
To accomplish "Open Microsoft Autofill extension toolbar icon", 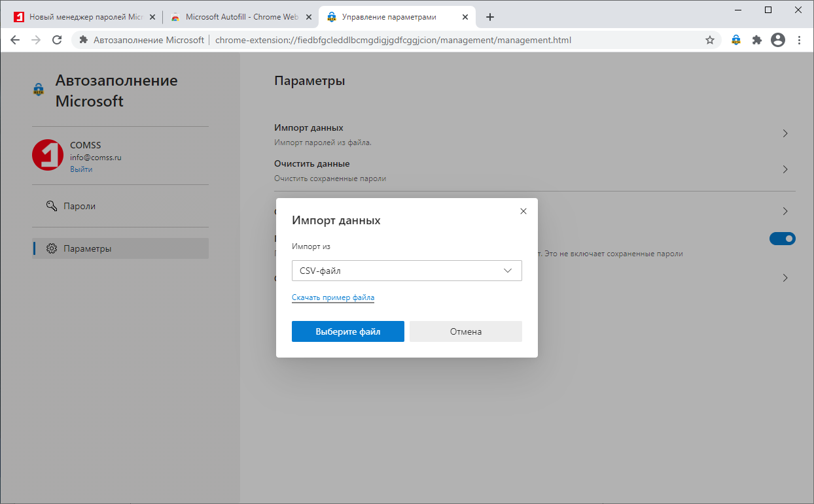I will coord(736,40).
